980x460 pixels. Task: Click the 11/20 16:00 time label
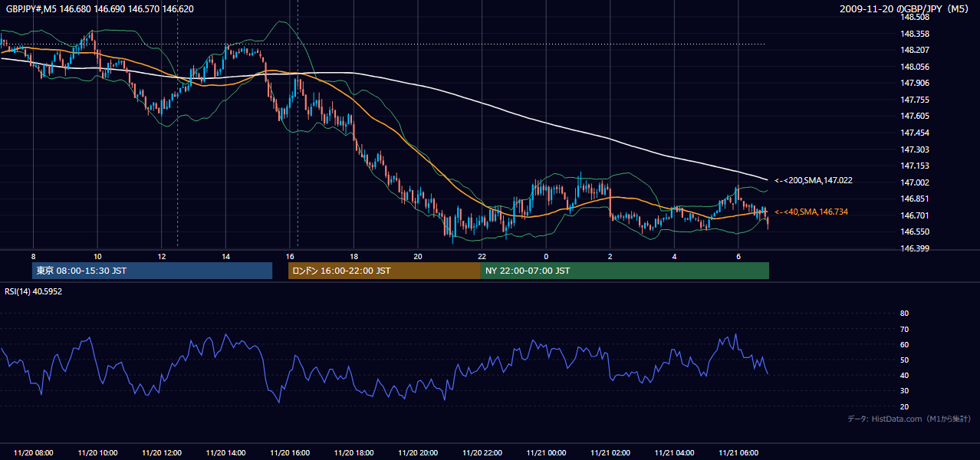pyautogui.click(x=290, y=453)
